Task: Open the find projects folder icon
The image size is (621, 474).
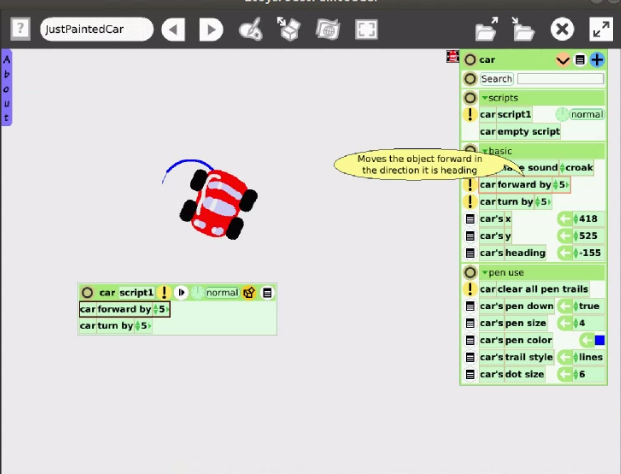Action: coord(487,29)
